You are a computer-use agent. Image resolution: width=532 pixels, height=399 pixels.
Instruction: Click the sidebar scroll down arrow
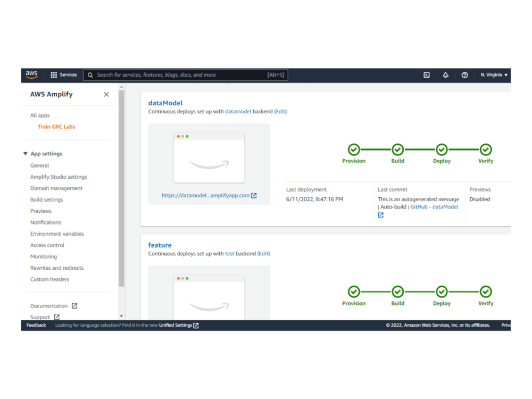tap(121, 316)
